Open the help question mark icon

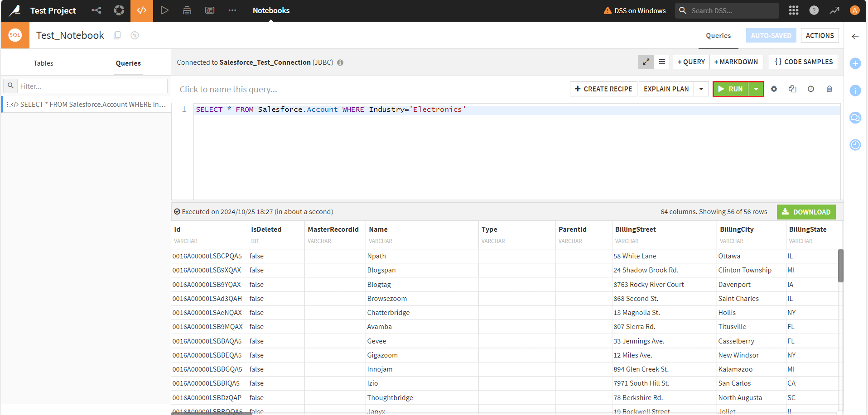[814, 10]
